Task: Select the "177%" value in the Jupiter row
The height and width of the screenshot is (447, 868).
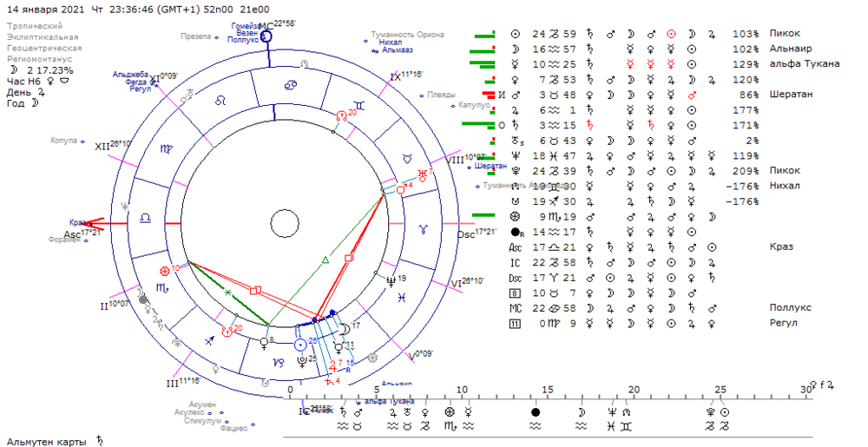Action: [x=746, y=110]
